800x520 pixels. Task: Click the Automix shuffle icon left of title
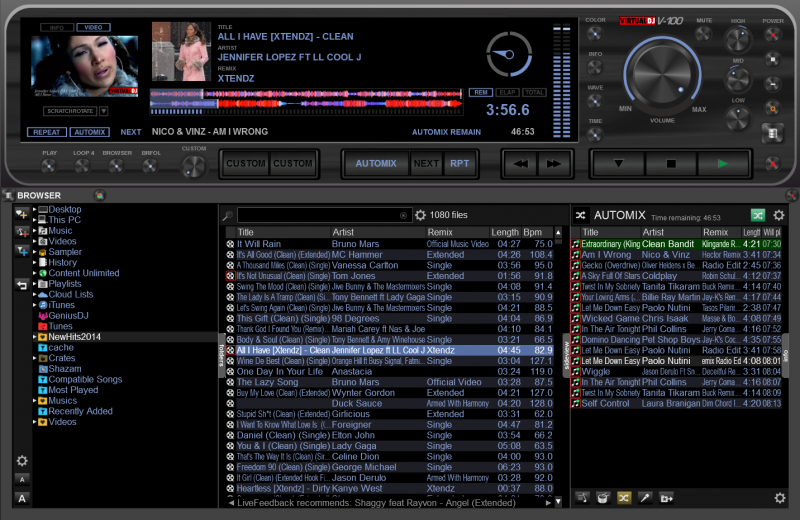coord(581,215)
